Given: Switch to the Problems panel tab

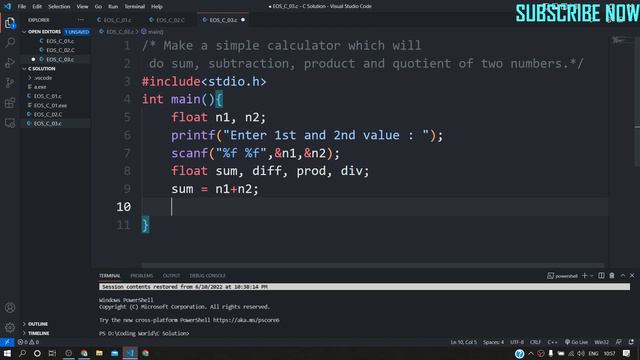Looking at the screenshot, I should 141,276.
